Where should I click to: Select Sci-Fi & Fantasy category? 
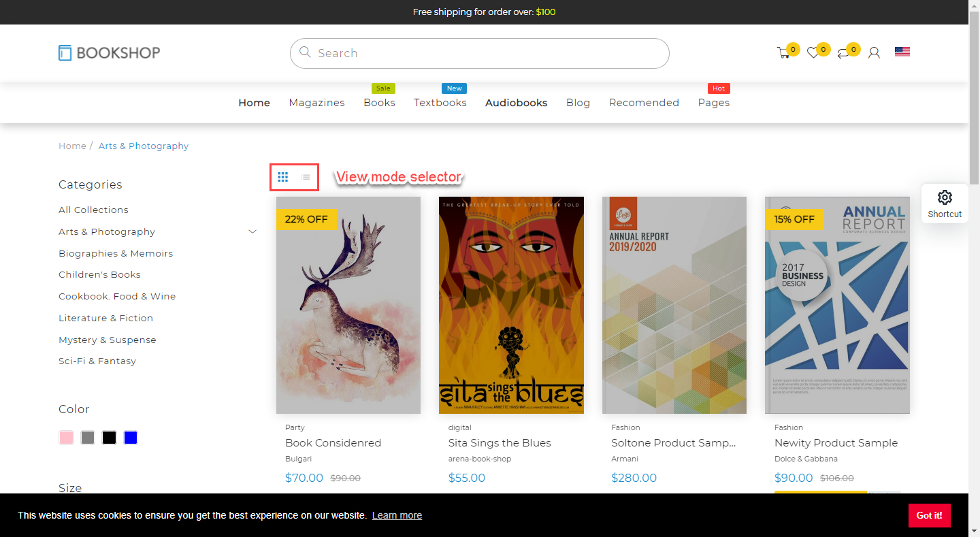[97, 361]
